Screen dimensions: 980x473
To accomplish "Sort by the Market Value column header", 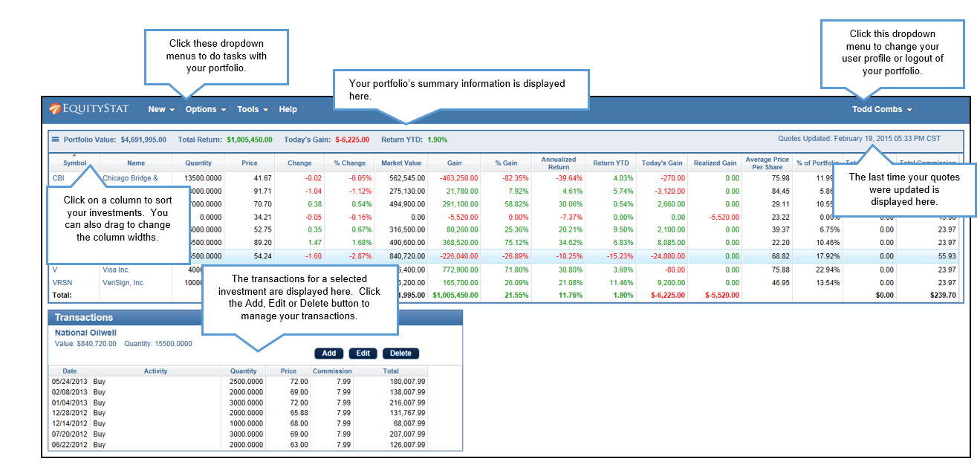I will click(x=401, y=163).
